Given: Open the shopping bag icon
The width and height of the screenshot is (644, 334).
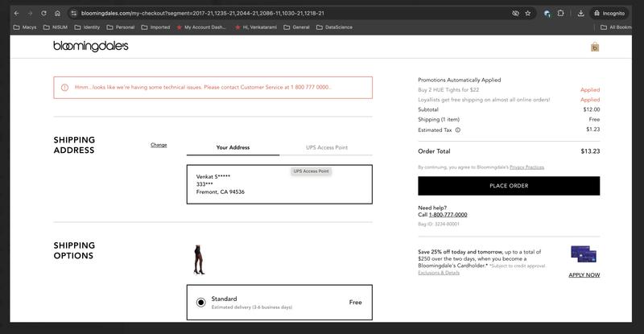Looking at the screenshot, I should (x=595, y=47).
